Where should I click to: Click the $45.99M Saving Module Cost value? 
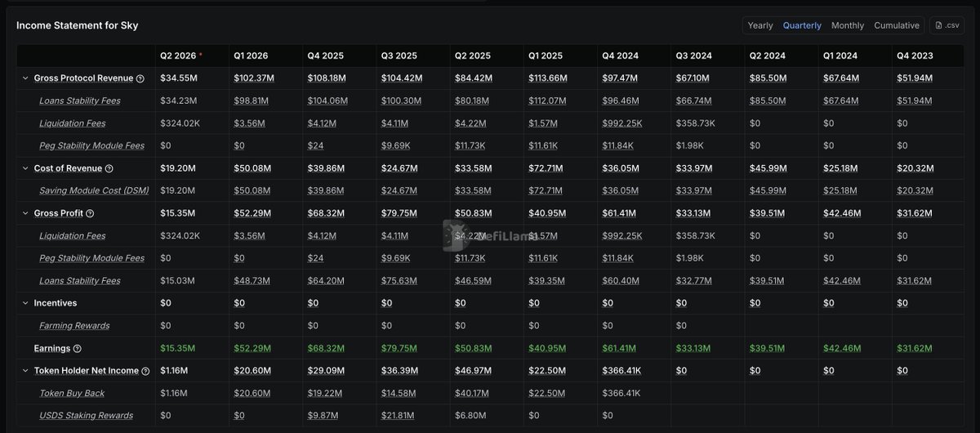coord(768,190)
